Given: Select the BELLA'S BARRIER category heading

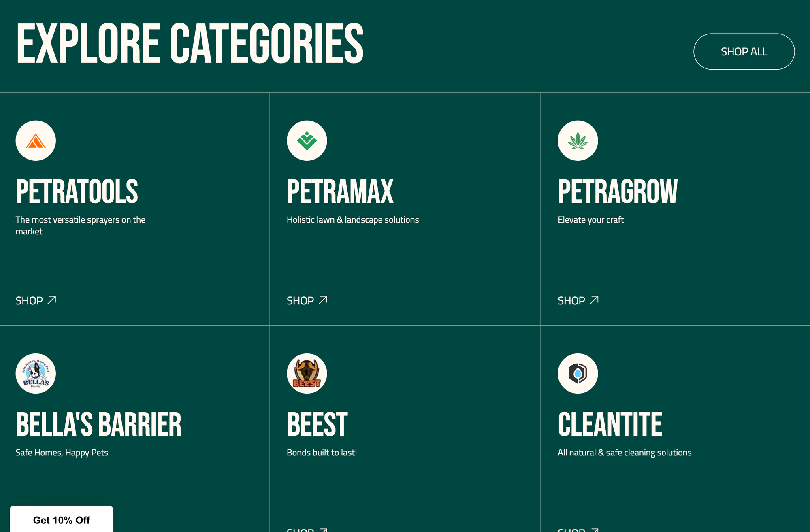Looking at the screenshot, I should tap(98, 424).
